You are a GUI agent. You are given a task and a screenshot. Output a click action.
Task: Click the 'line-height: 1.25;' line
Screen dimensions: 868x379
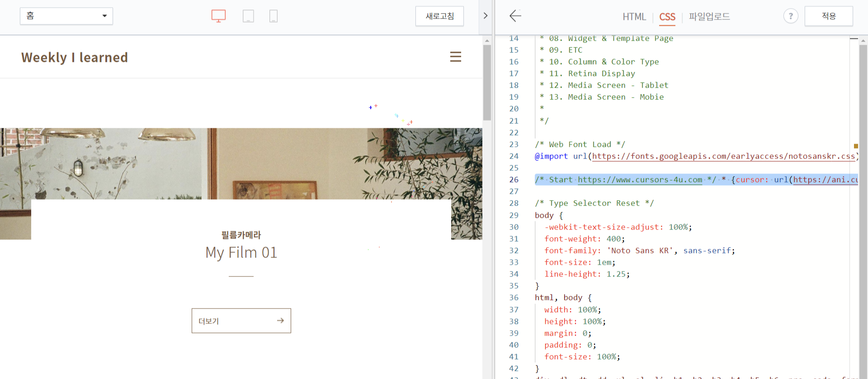[x=587, y=274]
